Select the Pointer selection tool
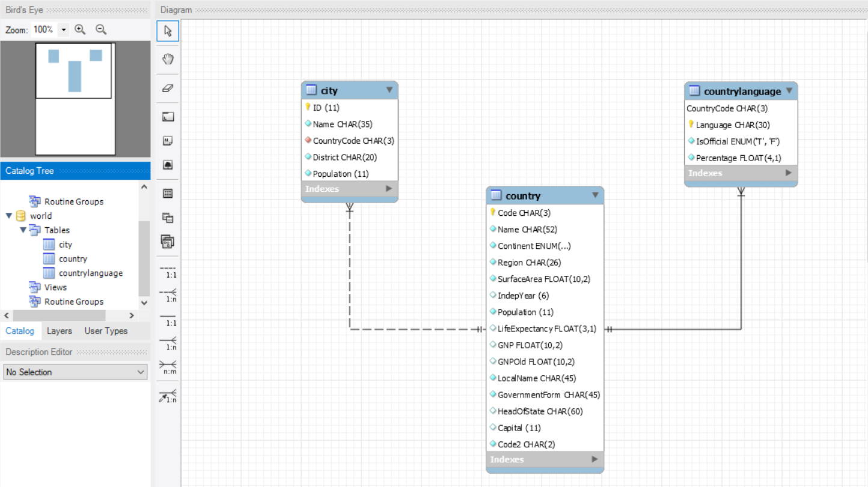Screen dimensions: 868x487 tap(167, 31)
